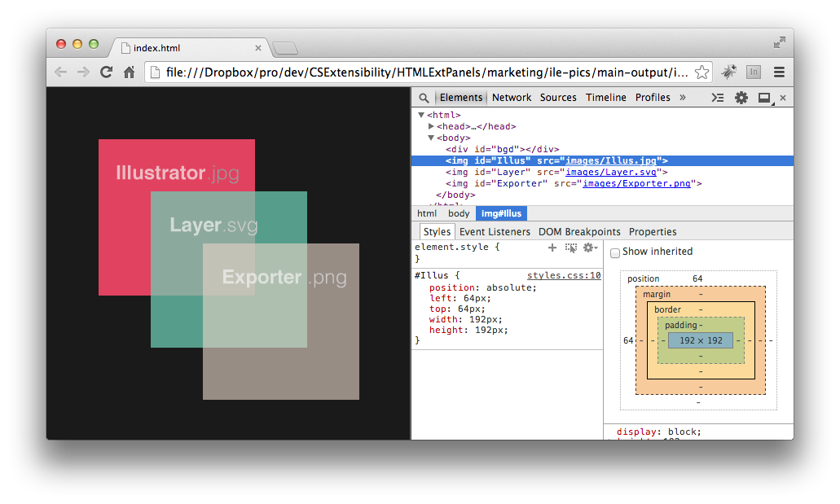Open the home page via the house icon
This screenshot has width=840, height=504.
pyautogui.click(x=129, y=72)
